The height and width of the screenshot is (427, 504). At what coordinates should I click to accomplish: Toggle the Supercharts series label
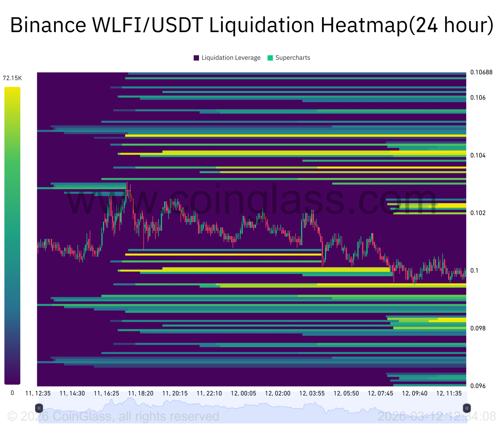point(293,58)
